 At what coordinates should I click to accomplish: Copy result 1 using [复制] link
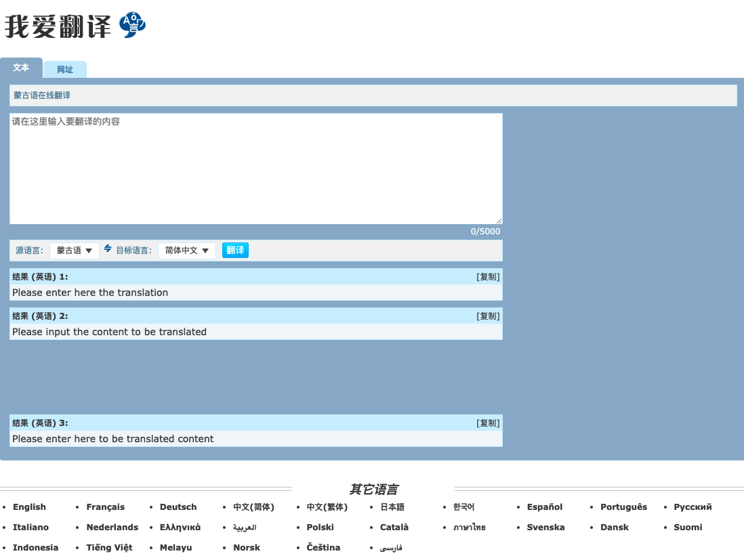[488, 277]
